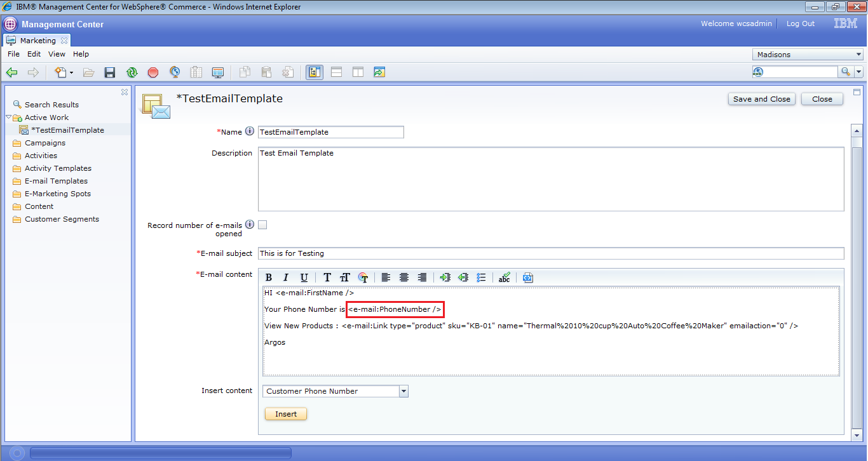The image size is (868, 461).
Task: Click Save and Close button
Action: coord(762,99)
